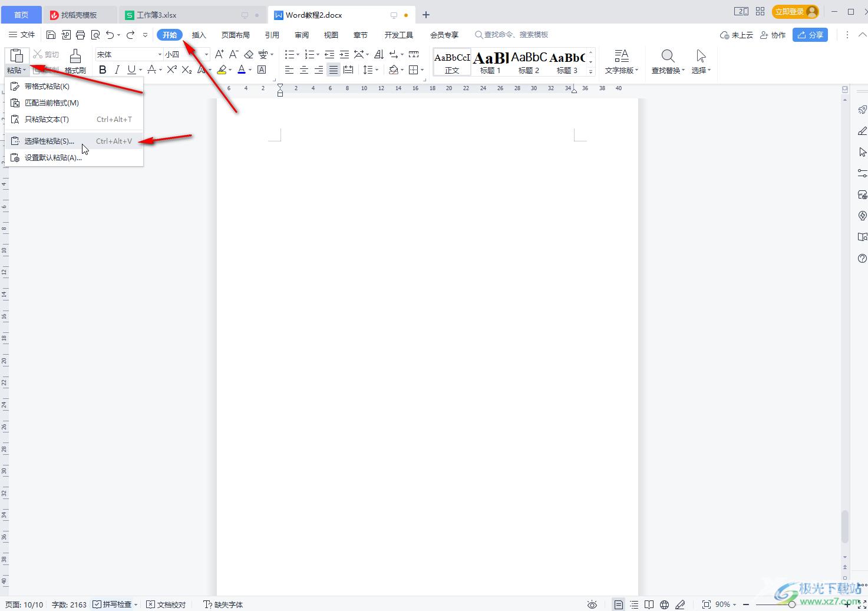The height and width of the screenshot is (611, 868).
Task: Click Document Proofing in status bar
Action: (x=166, y=605)
